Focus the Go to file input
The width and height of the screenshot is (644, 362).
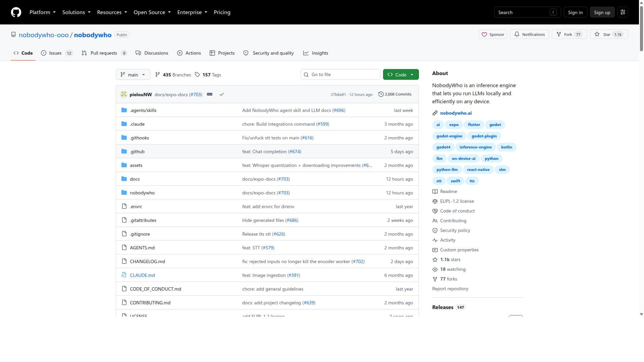340,75
